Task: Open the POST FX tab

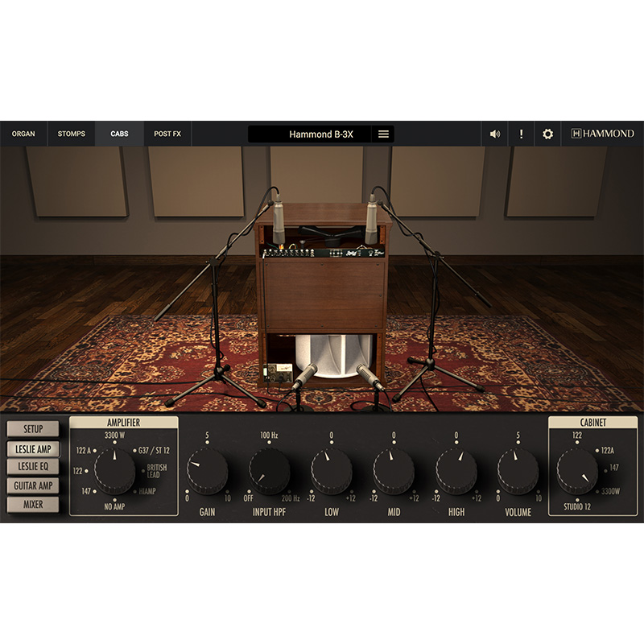Action: 167,134
